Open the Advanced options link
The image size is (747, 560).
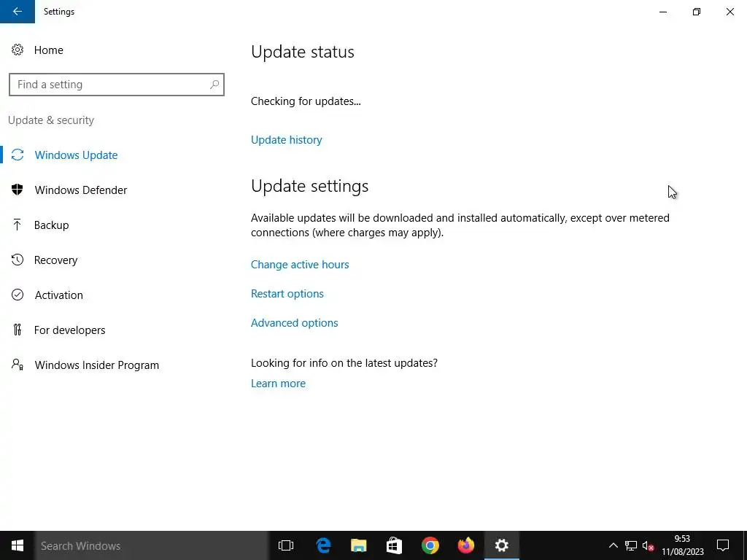pyautogui.click(x=295, y=322)
